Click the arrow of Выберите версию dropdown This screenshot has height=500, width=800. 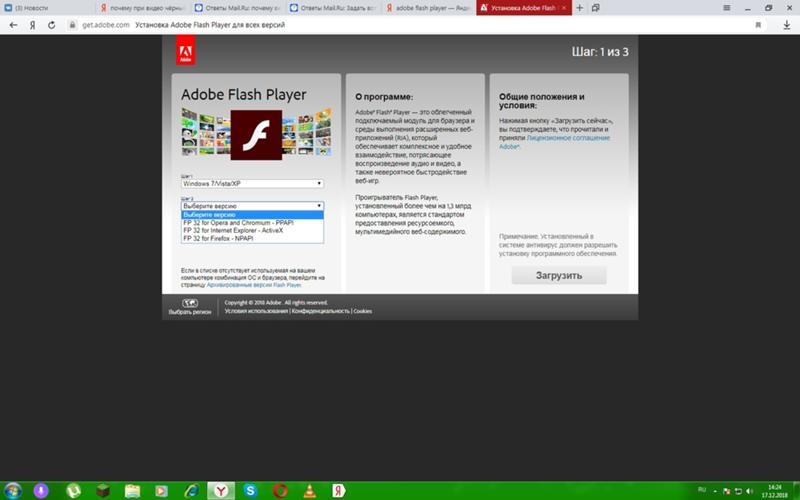319,206
